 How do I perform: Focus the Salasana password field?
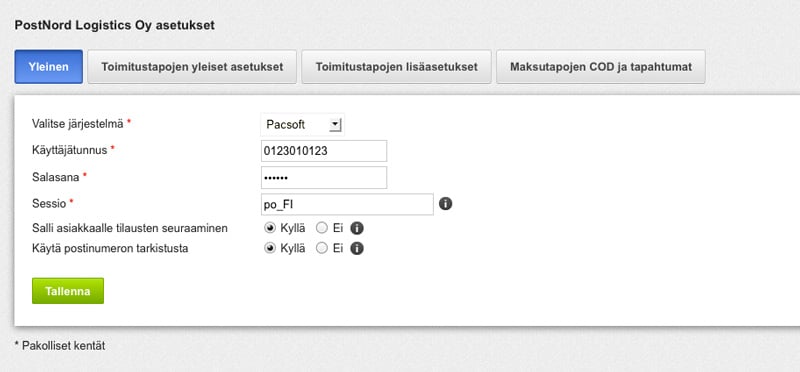pyautogui.click(x=323, y=178)
